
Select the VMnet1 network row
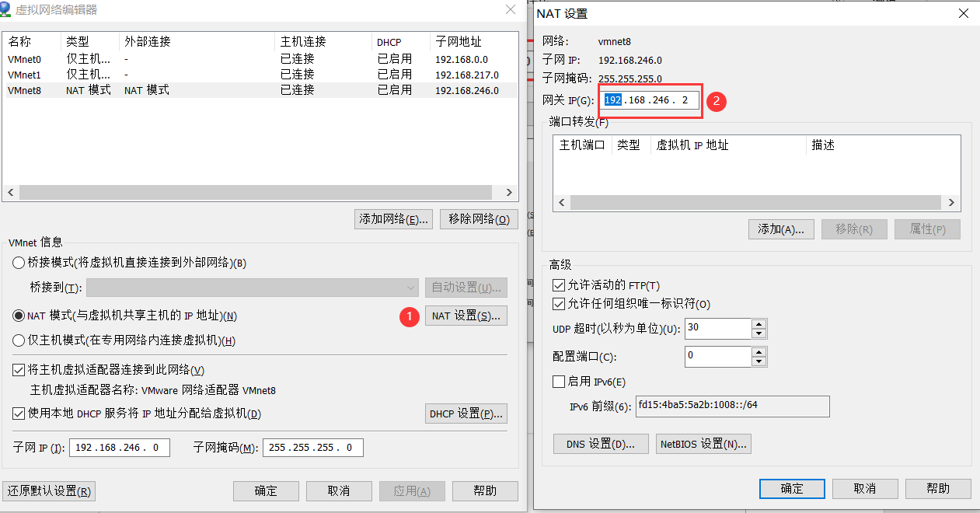point(233,75)
